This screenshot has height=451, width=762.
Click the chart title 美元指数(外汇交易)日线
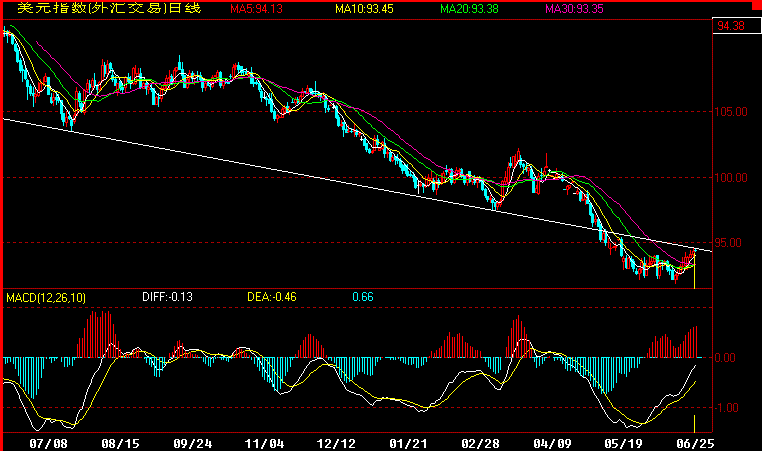[x=109, y=8]
